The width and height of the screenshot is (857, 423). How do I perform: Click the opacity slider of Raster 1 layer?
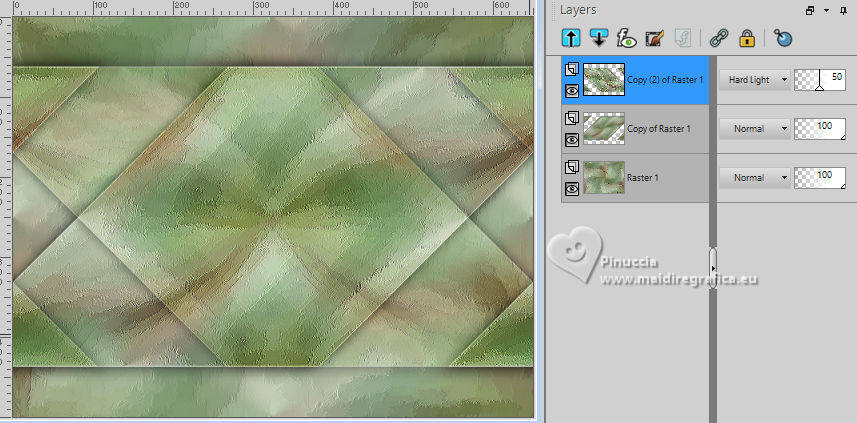pyautogui.click(x=819, y=178)
